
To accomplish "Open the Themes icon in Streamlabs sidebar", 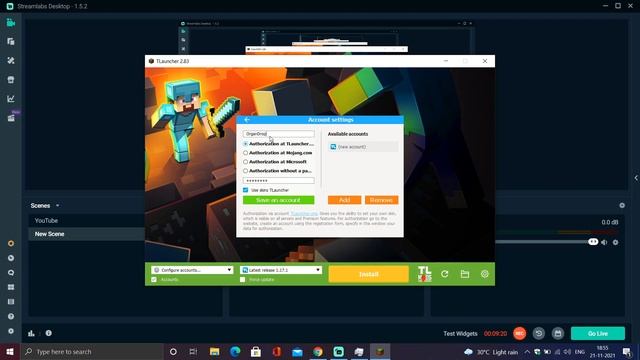I will pyautogui.click(x=11, y=60).
